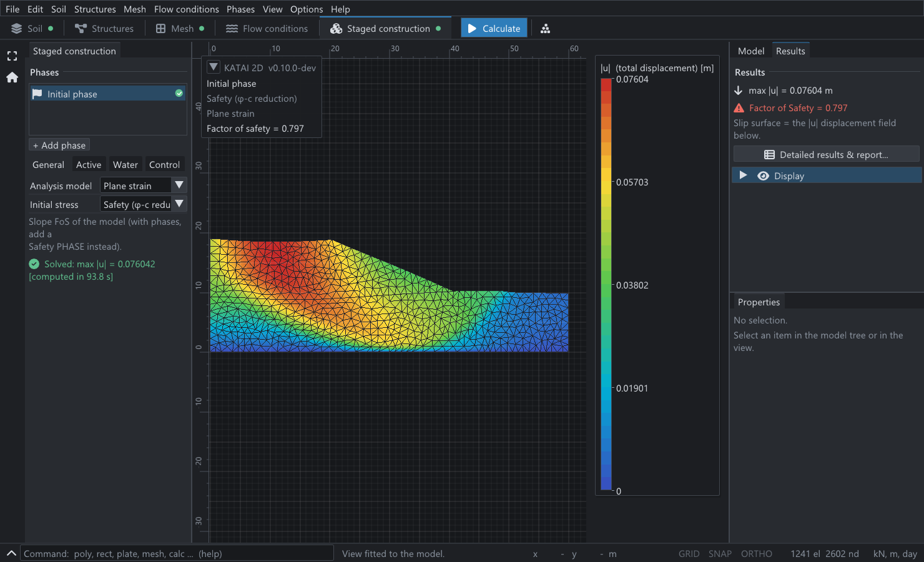Click the flag icon beside Initial phase
This screenshot has width=924, height=562.
(37, 94)
